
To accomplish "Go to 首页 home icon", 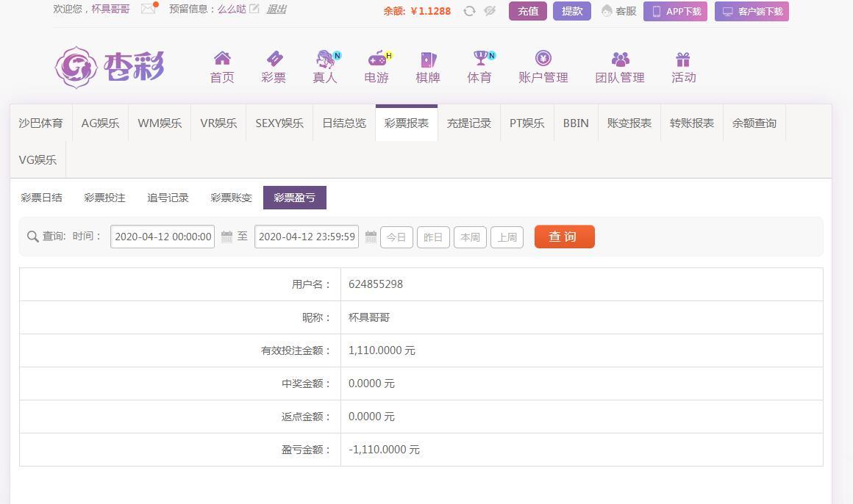I will pos(222,58).
